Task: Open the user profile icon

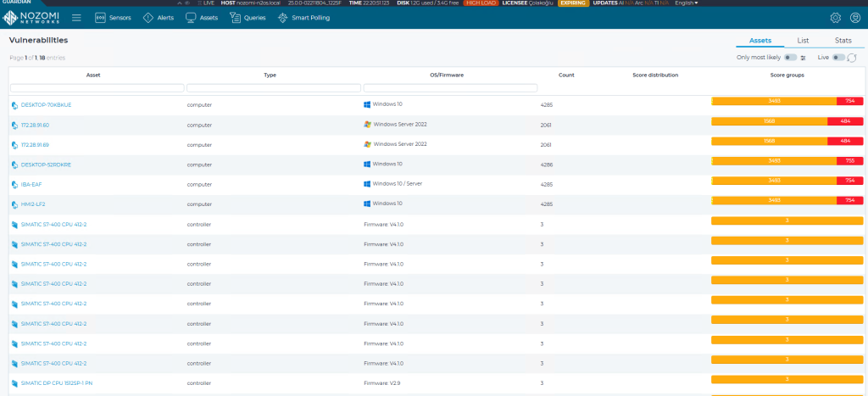Action: 855,18
